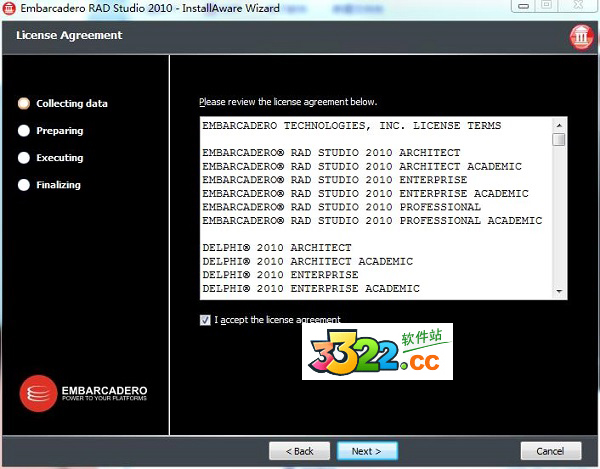Minimize the InstallAware Wizard window

(521, 7)
